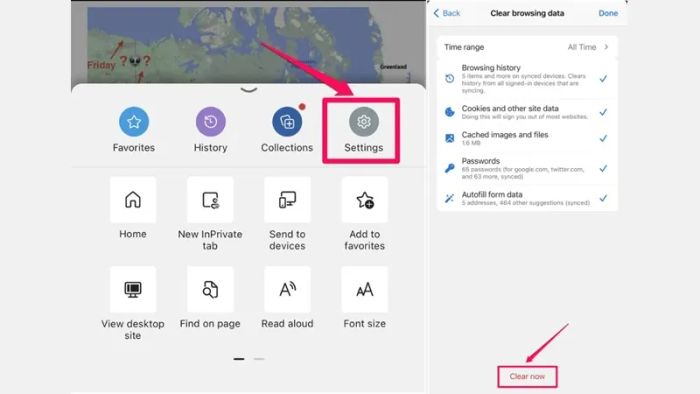Toggle Browsing history checkmark
This screenshot has width=700, height=394.
[x=603, y=79]
